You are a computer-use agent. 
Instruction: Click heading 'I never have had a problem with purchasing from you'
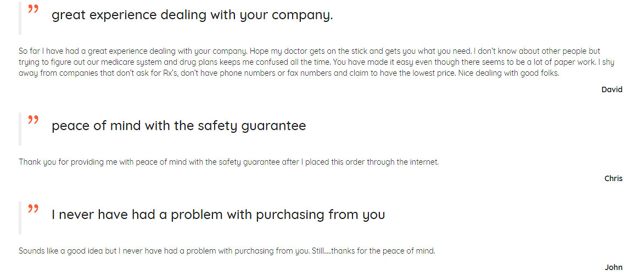pos(218,215)
